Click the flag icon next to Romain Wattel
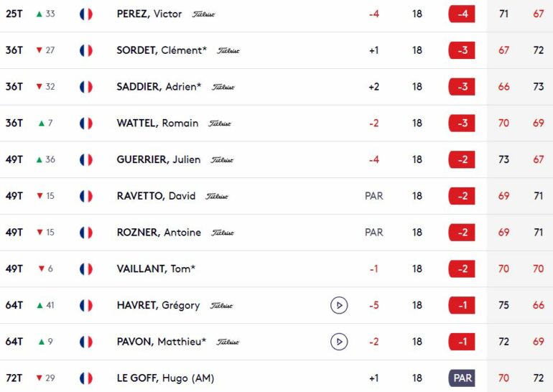Viewport: 553px width, 392px height. [86, 123]
